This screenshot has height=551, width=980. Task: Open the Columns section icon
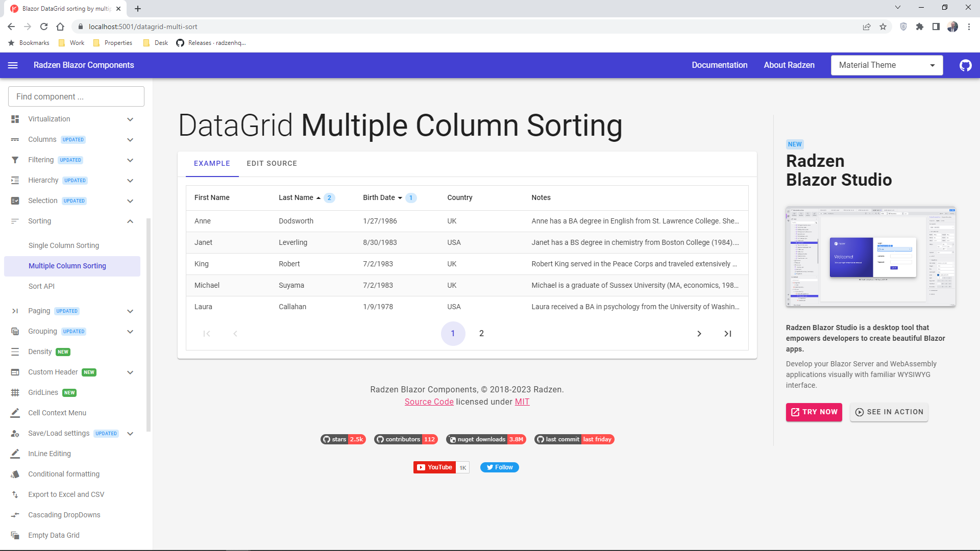coord(15,139)
